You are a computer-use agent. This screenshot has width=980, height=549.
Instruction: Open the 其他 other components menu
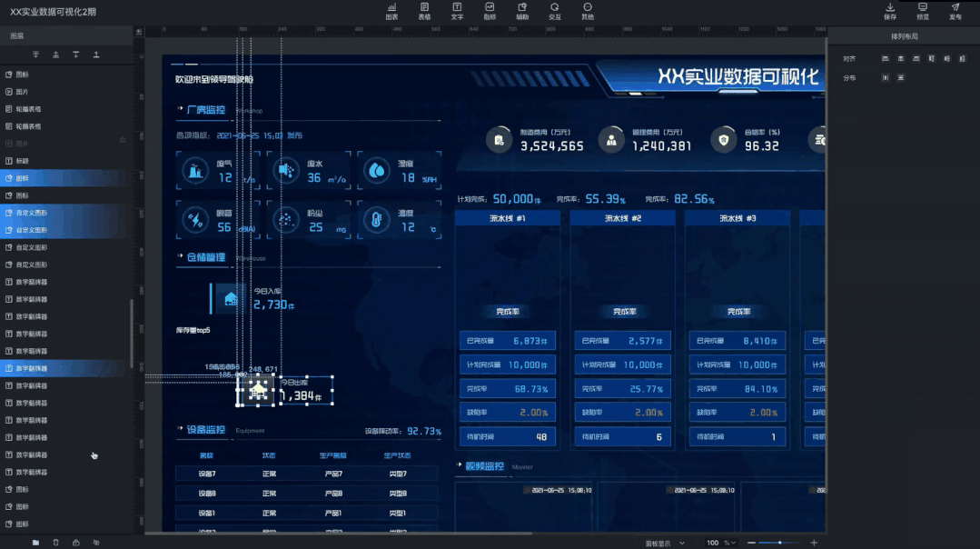click(588, 11)
